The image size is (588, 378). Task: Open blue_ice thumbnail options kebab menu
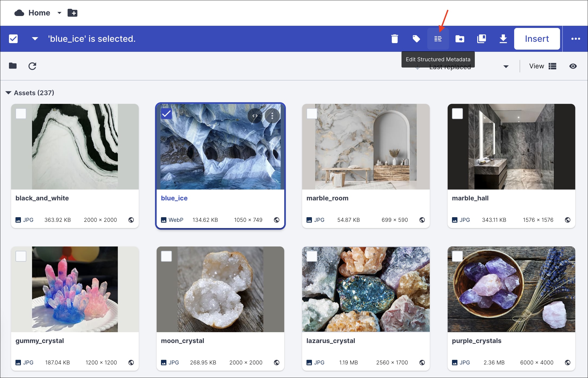click(x=272, y=116)
